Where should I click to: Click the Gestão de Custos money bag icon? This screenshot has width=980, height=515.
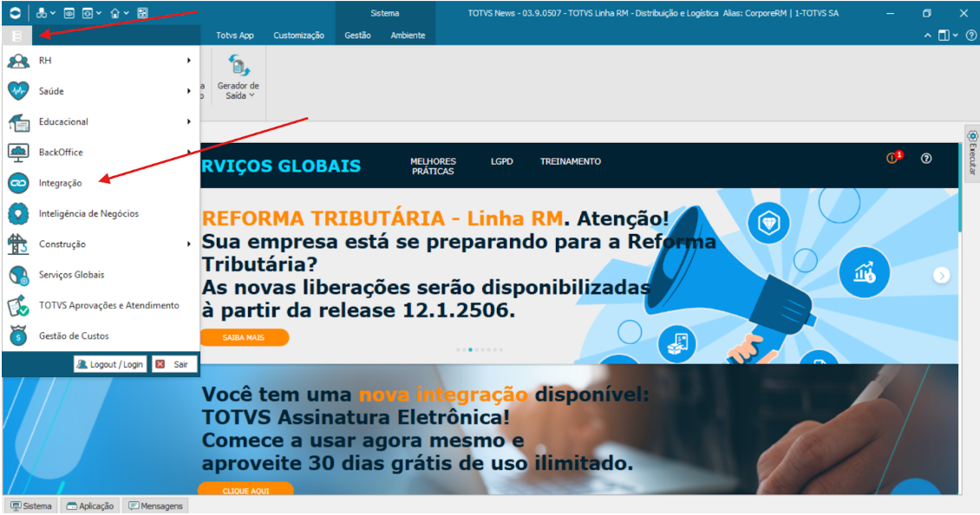[x=18, y=336]
